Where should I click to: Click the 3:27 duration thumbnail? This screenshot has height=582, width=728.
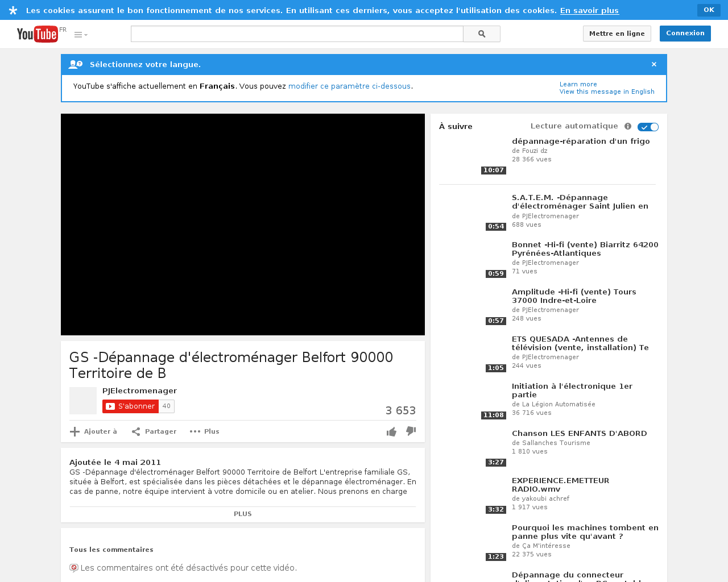[473, 448]
